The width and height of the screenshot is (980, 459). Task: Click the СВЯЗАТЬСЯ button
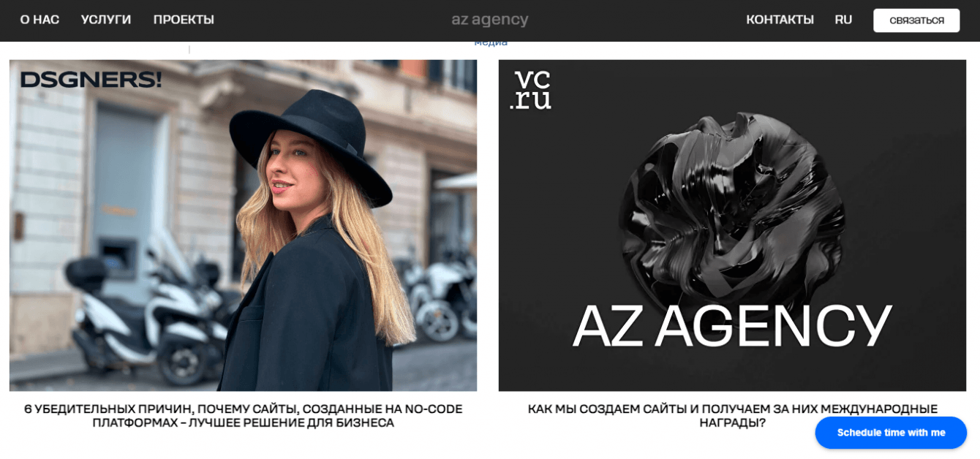(916, 20)
